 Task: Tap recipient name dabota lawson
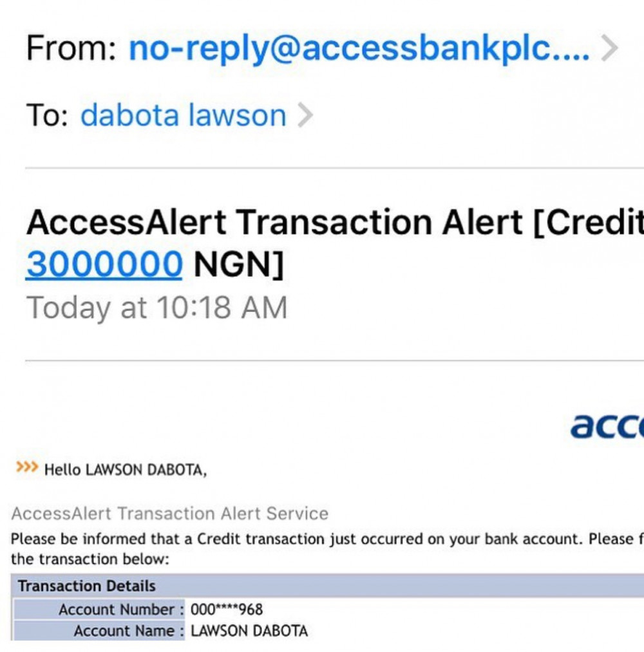183,116
